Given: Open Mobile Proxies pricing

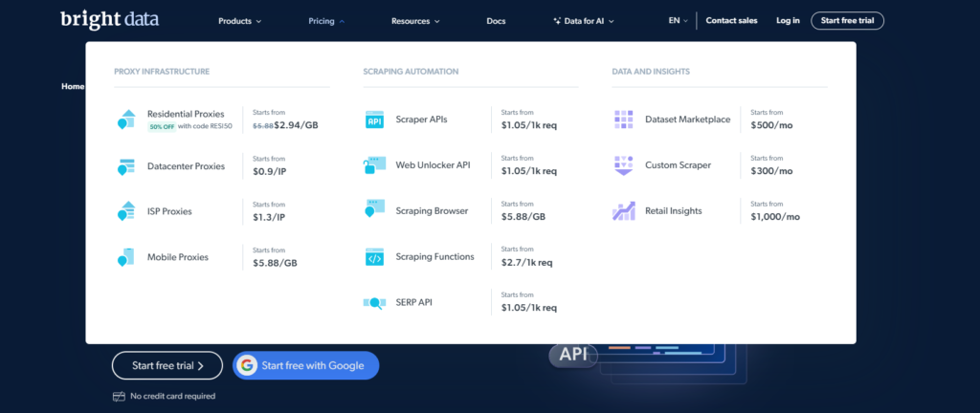Looking at the screenshot, I should [x=177, y=257].
